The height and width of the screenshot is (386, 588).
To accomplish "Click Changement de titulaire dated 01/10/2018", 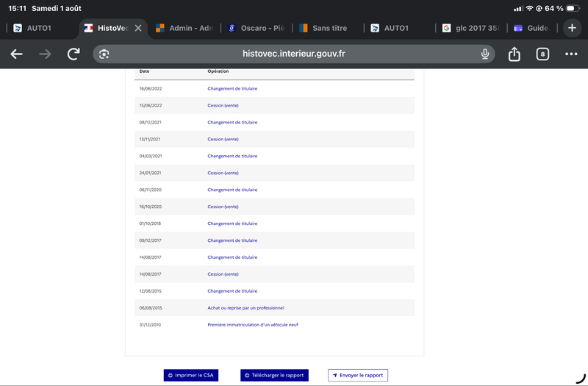I will 232,224.
